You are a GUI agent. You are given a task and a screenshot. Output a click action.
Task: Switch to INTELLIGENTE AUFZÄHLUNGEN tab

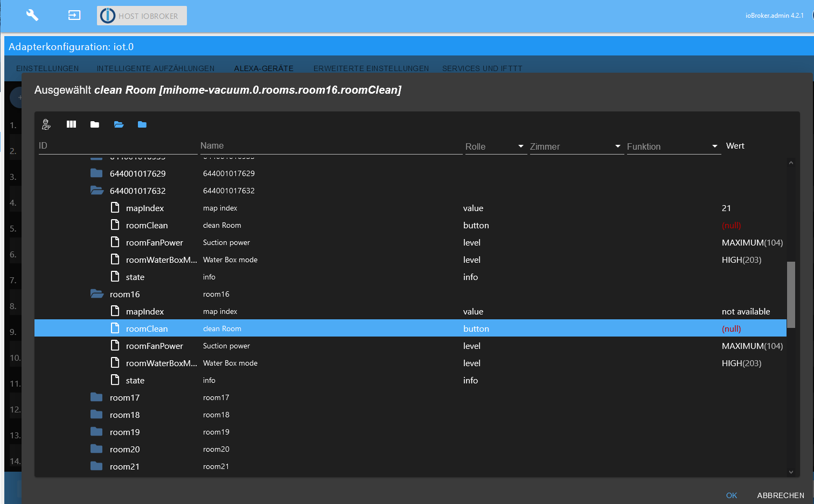tap(156, 68)
